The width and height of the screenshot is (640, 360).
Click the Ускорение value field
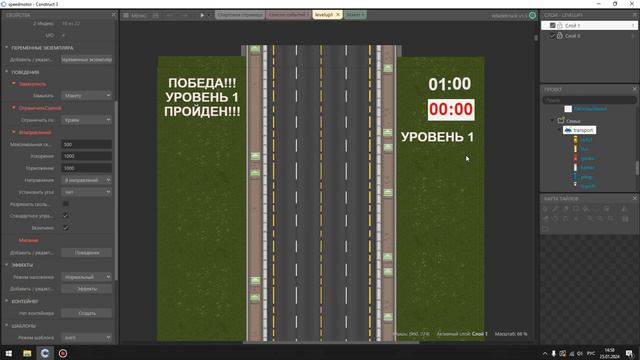pos(87,156)
